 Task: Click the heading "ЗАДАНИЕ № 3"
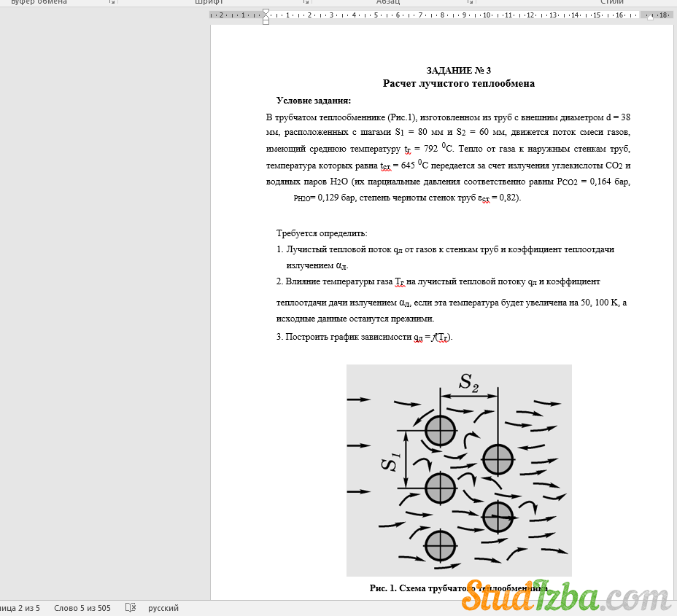pos(459,70)
